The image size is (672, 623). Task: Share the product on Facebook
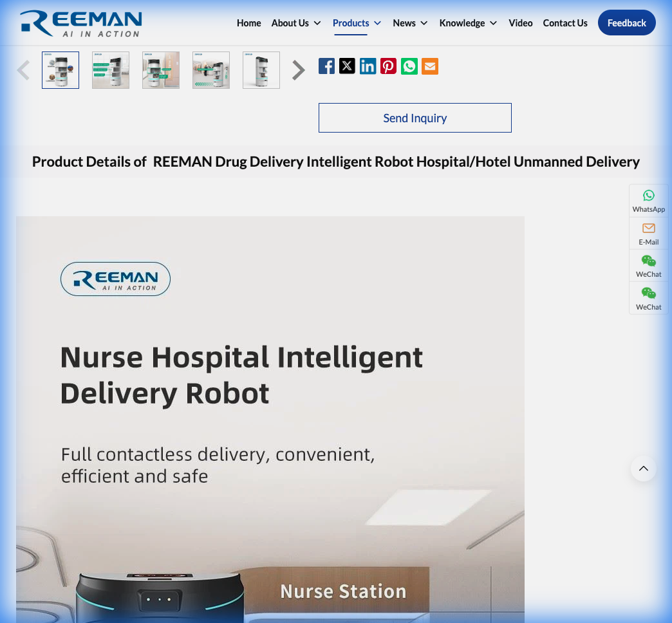[326, 66]
